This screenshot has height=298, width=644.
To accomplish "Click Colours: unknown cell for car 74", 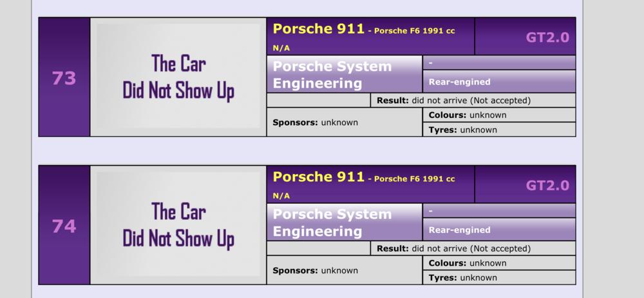I will pos(499,263).
